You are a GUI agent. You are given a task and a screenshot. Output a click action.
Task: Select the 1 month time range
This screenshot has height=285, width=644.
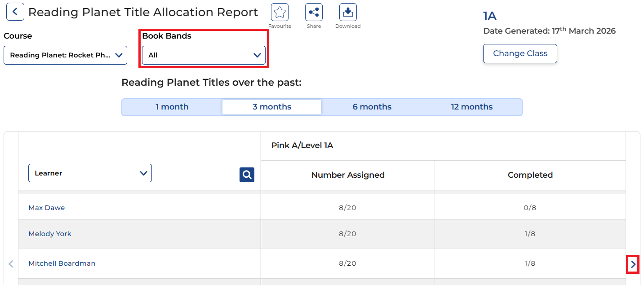[x=172, y=107]
